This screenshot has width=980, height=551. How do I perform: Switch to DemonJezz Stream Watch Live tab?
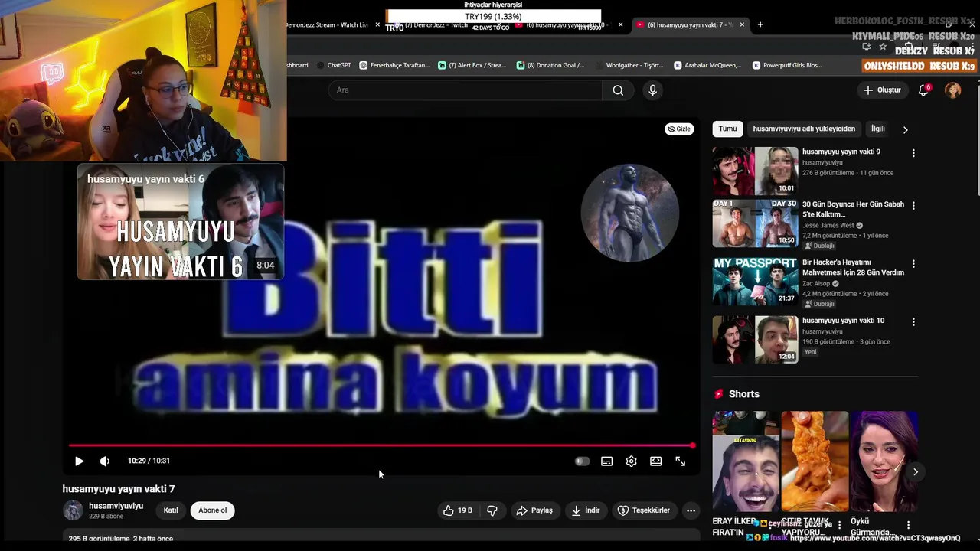pyautogui.click(x=328, y=24)
